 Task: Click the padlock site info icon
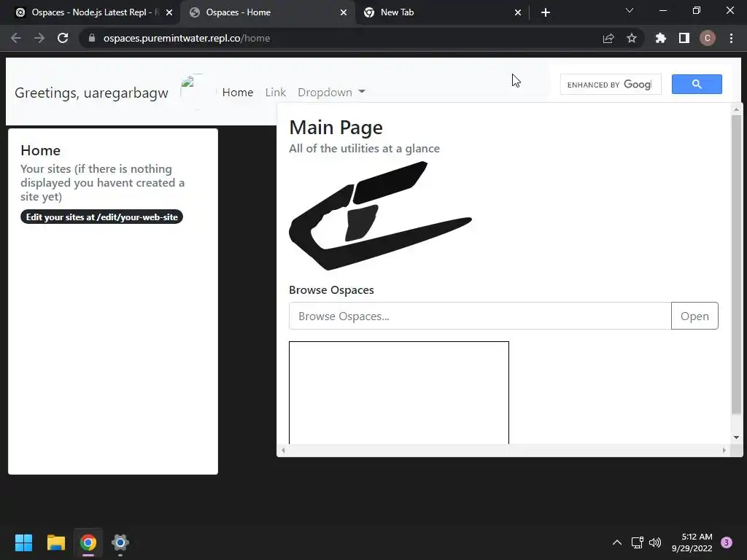pos(92,38)
